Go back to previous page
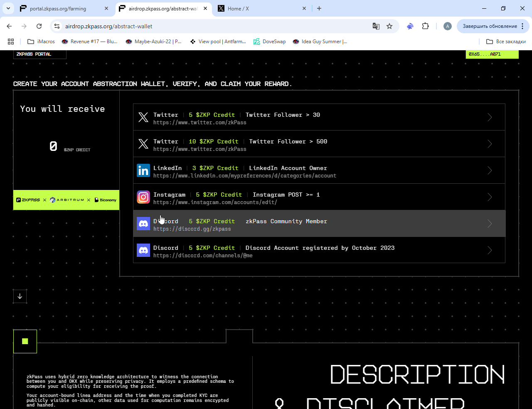The width and height of the screenshot is (532, 409). (9, 26)
